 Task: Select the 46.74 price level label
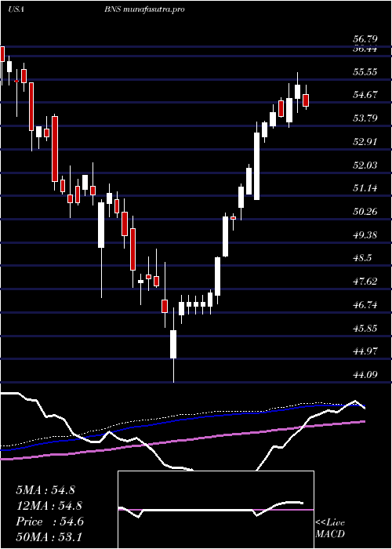[x=365, y=305]
